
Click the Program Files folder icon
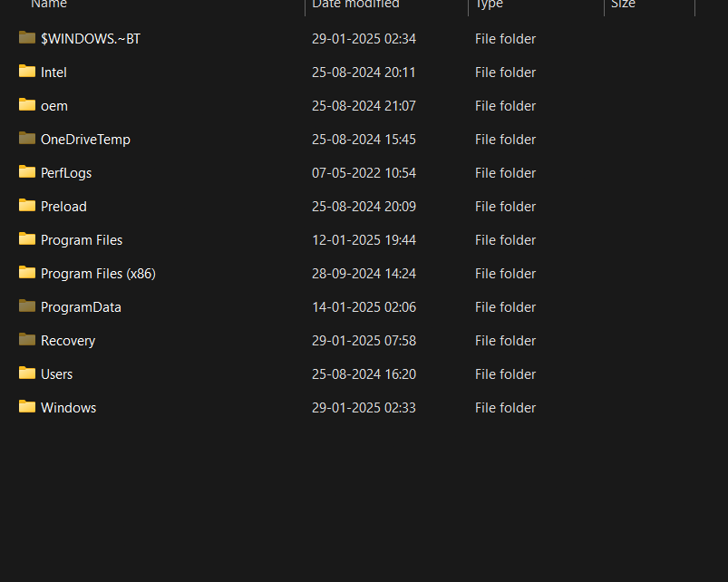point(27,238)
